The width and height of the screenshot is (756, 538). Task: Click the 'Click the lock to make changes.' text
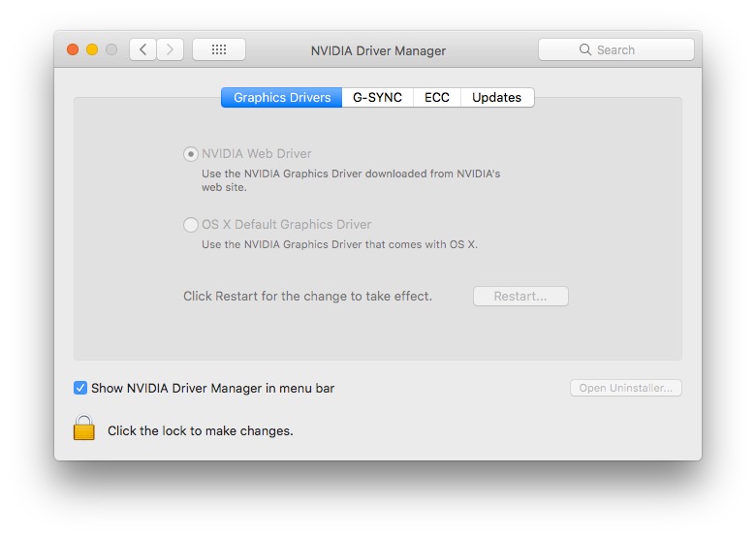200,430
